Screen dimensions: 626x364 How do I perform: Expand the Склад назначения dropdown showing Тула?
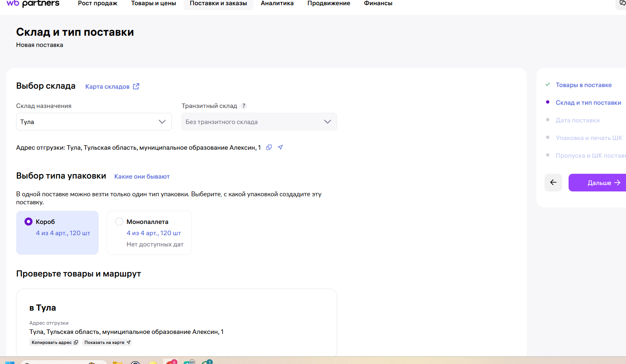(x=94, y=122)
